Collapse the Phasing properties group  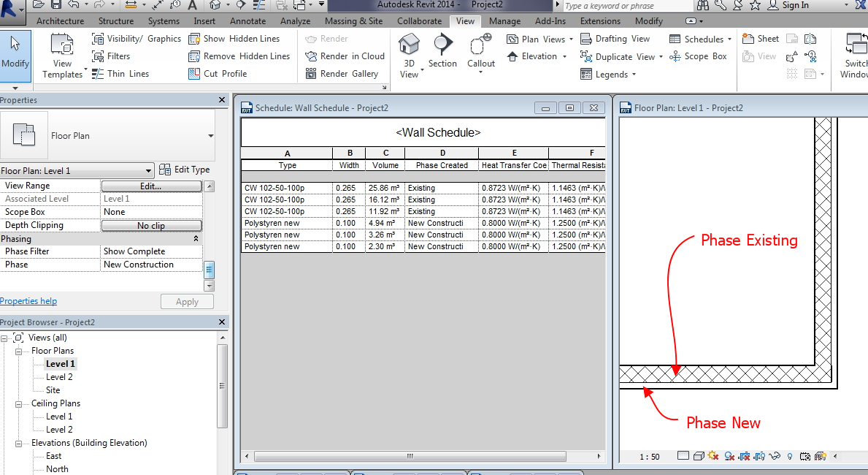(196, 239)
